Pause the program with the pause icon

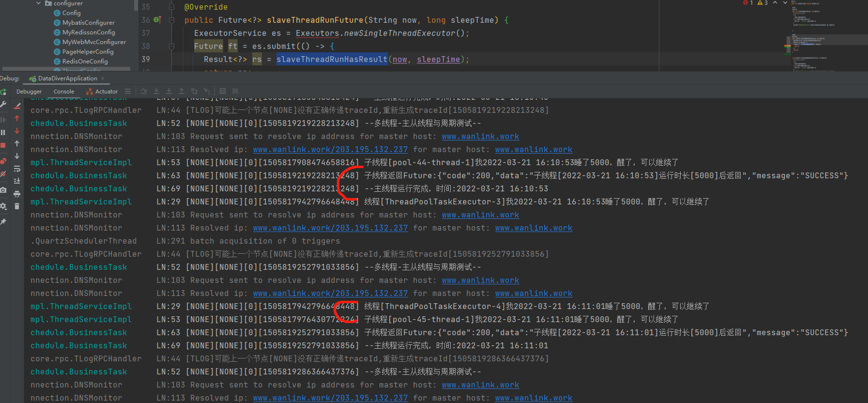[x=3, y=132]
